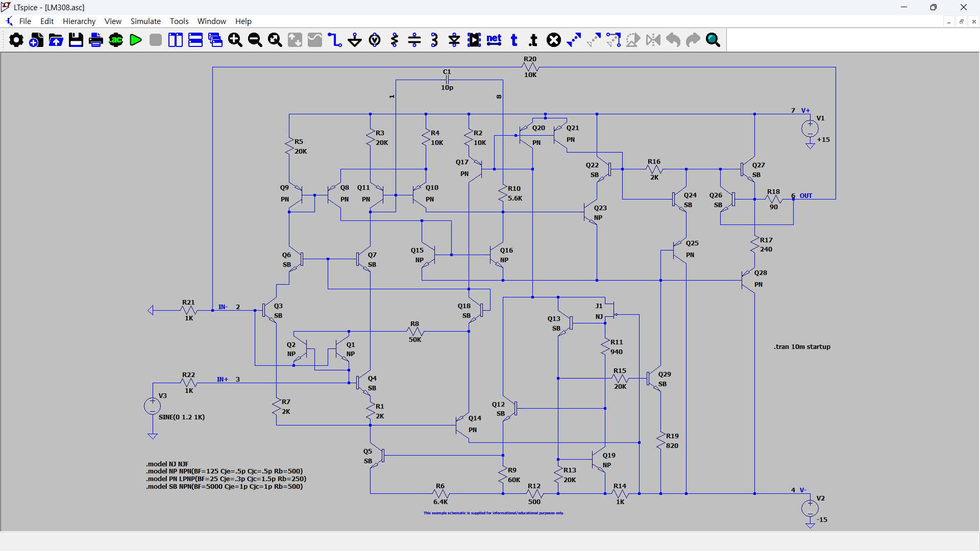
Task: Click the Open file folder icon
Action: pos(56,40)
